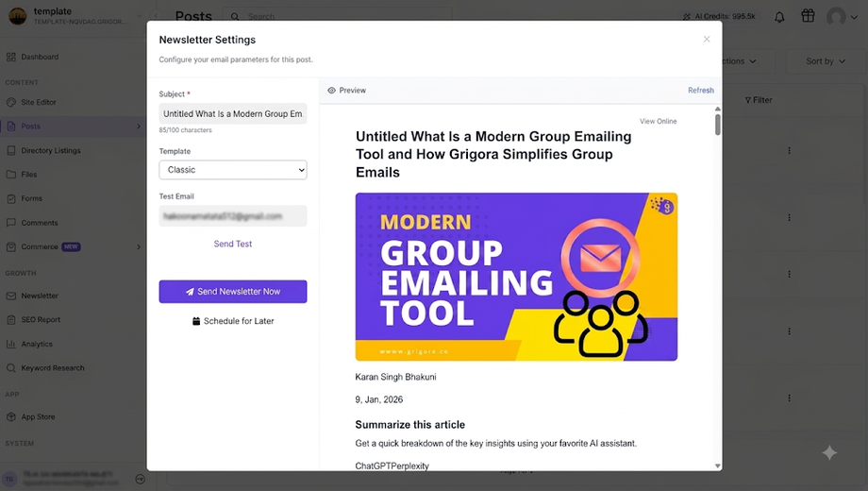Click the Posts sidebar document icon
Viewport: 868px width, 491px height.
tap(11, 127)
